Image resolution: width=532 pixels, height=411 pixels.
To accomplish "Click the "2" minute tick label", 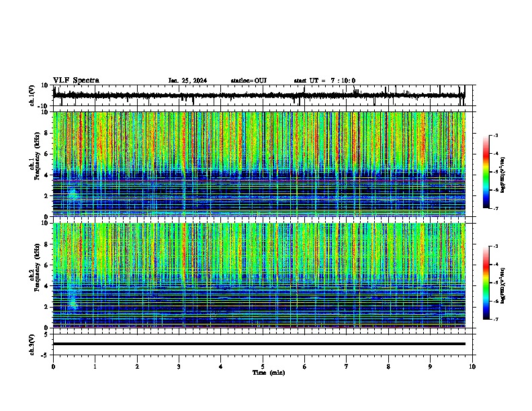I will 137,367.
